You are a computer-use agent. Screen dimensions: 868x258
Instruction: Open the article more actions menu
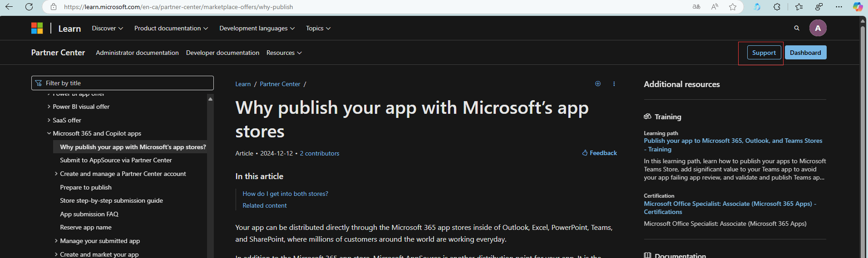pyautogui.click(x=614, y=83)
